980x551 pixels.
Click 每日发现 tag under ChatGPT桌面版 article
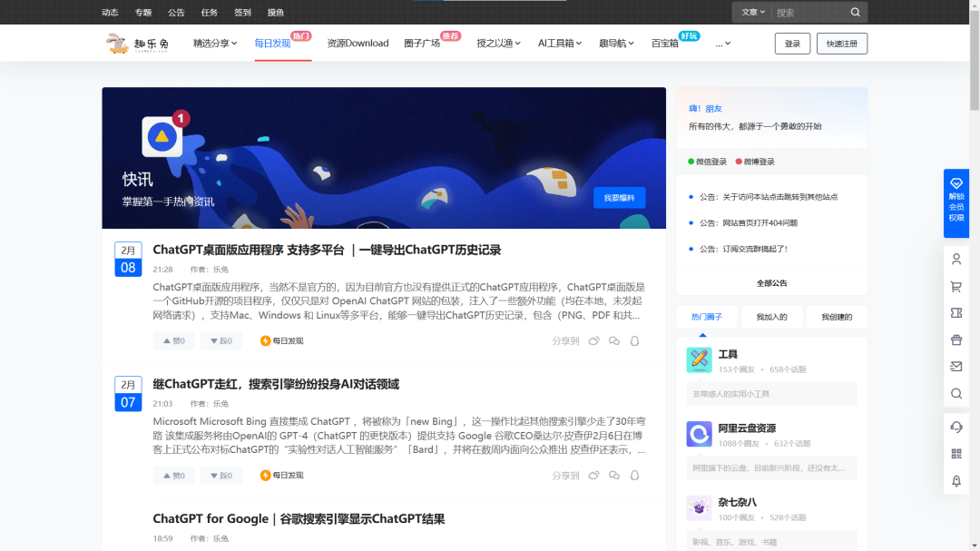pos(282,340)
